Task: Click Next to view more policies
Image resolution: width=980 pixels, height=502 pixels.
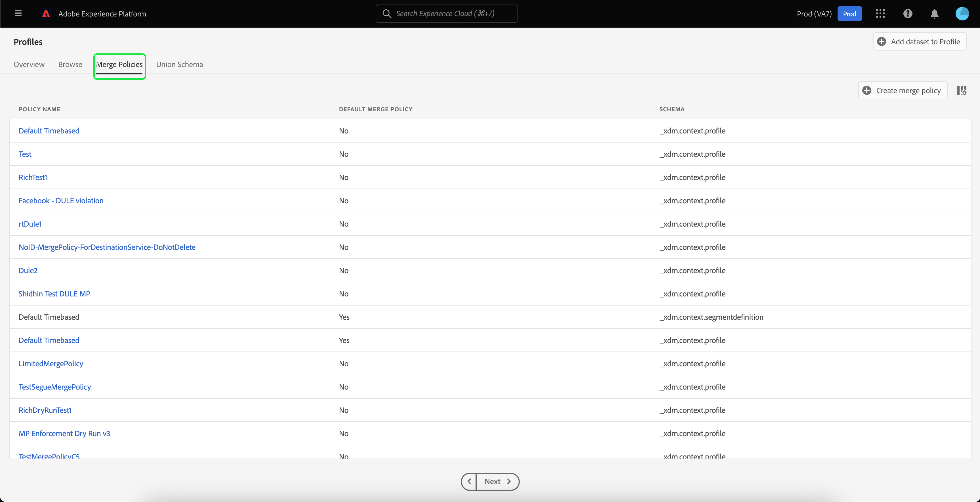Action: (x=497, y=482)
